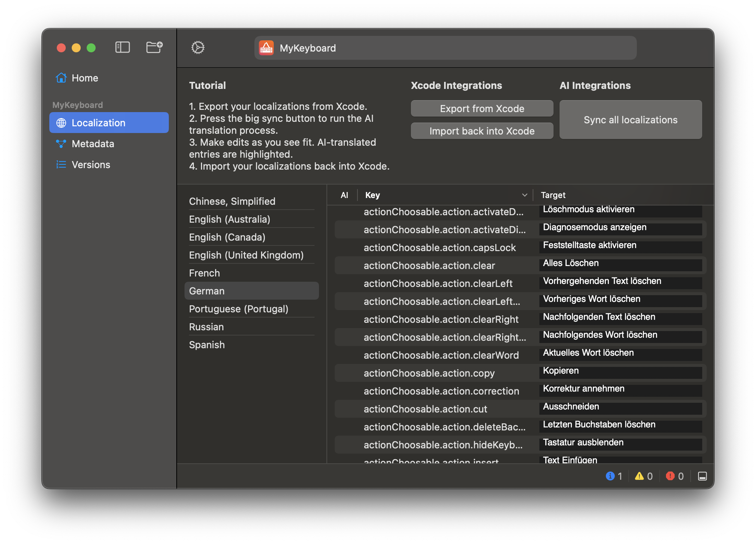The image size is (756, 544).
Task: Click the AI column header
Action: tap(344, 195)
